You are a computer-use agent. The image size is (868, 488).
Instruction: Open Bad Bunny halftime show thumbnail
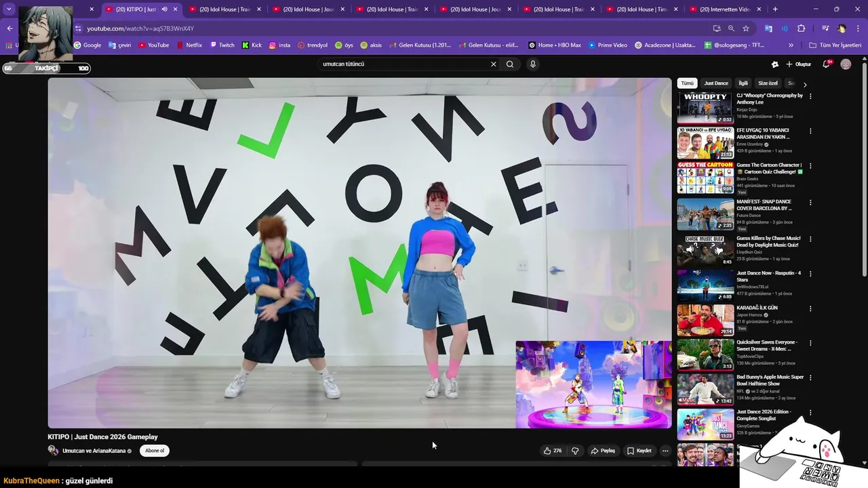coord(705,389)
